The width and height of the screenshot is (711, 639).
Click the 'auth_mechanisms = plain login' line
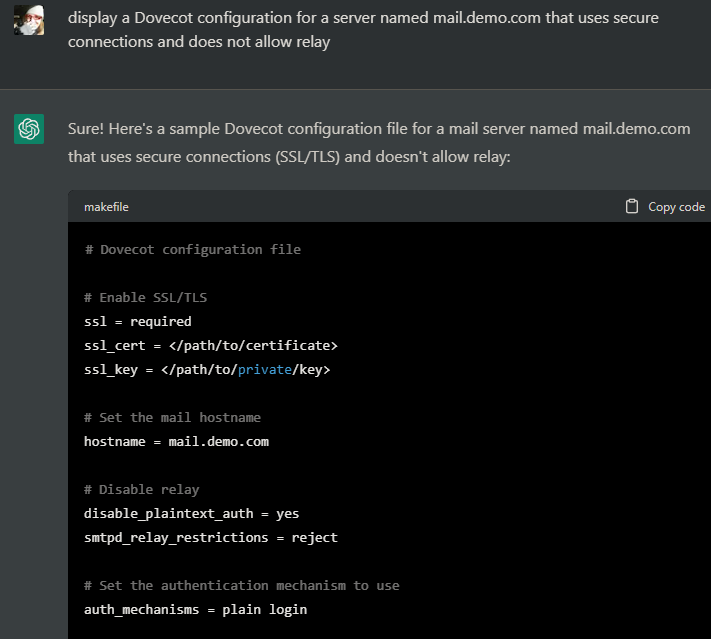(x=195, y=610)
